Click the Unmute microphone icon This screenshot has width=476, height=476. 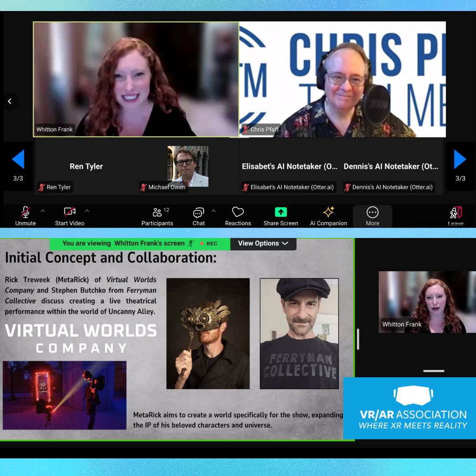(x=26, y=212)
